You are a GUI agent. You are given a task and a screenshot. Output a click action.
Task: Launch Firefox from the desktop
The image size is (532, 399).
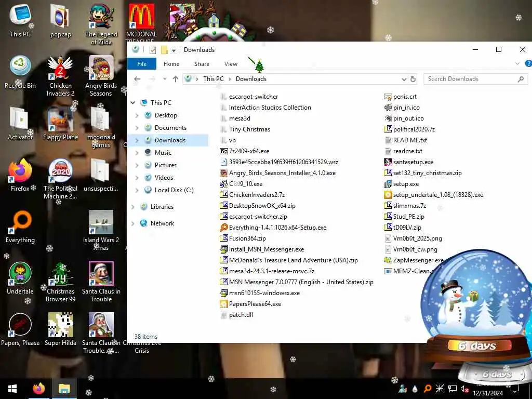point(20,175)
